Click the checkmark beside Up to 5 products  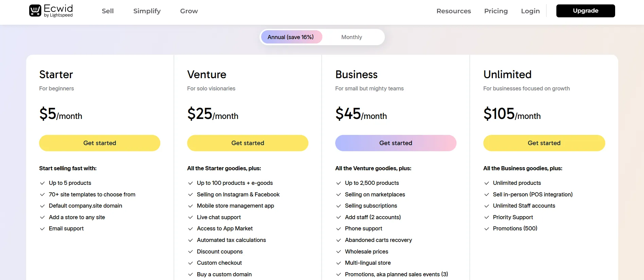click(x=42, y=183)
